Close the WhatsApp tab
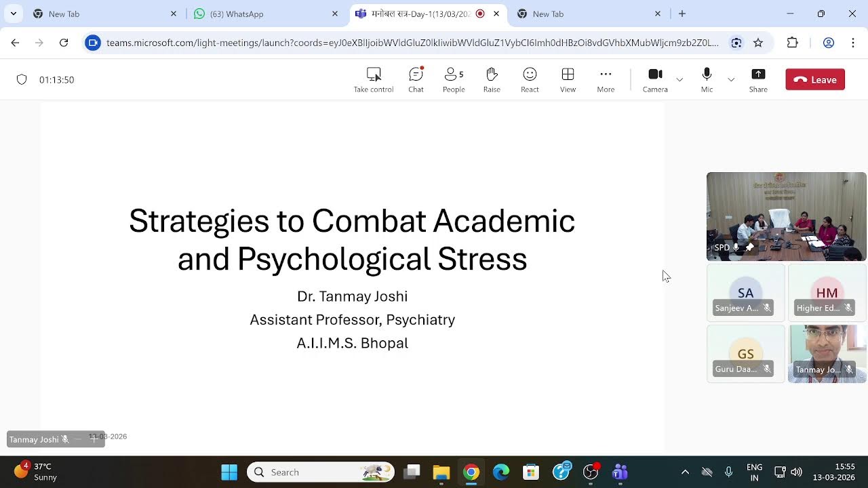The height and width of the screenshot is (488, 868). (x=335, y=14)
